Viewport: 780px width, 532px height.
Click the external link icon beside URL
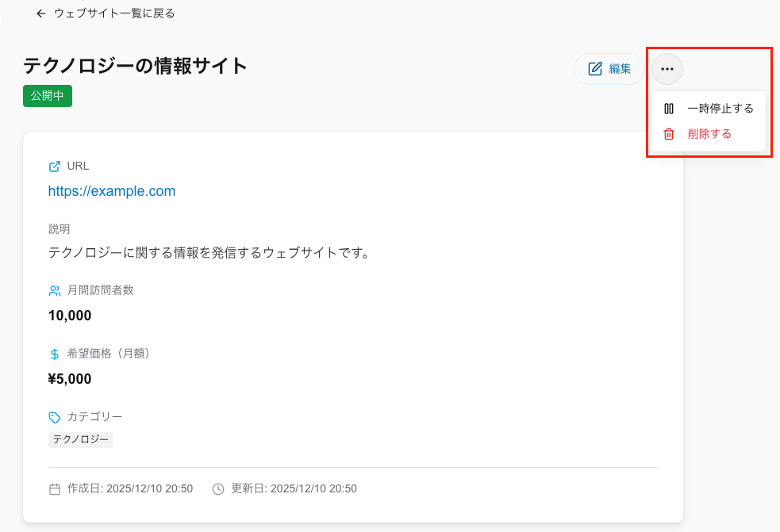click(x=55, y=166)
